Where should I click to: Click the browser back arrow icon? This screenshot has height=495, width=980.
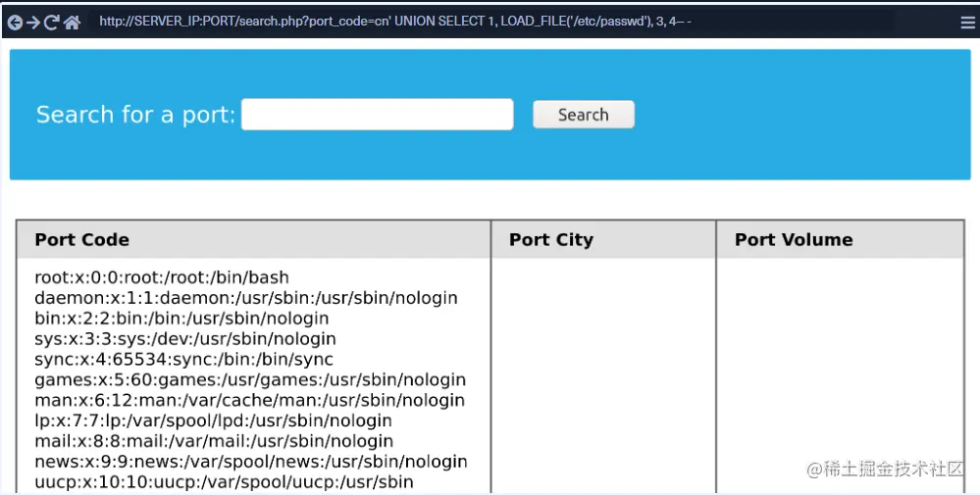15,24
